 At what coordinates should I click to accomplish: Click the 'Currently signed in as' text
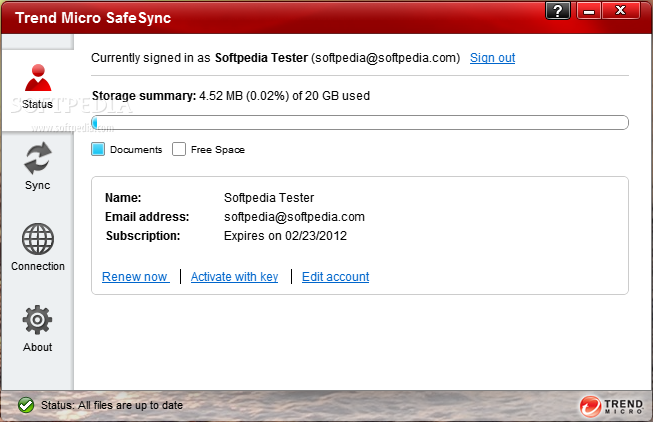click(x=151, y=57)
